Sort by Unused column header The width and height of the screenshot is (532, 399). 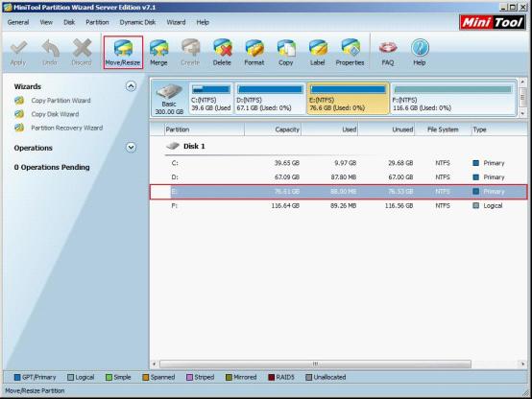(x=386, y=129)
